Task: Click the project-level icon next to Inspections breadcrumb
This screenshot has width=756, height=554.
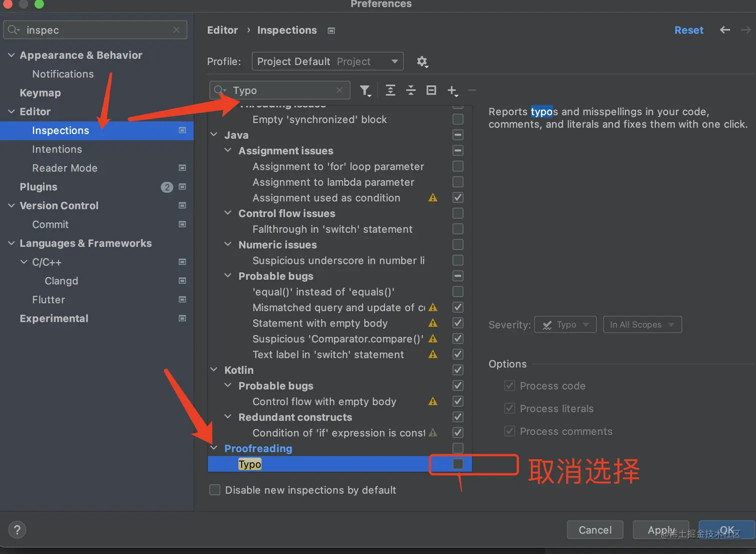Action: [331, 30]
